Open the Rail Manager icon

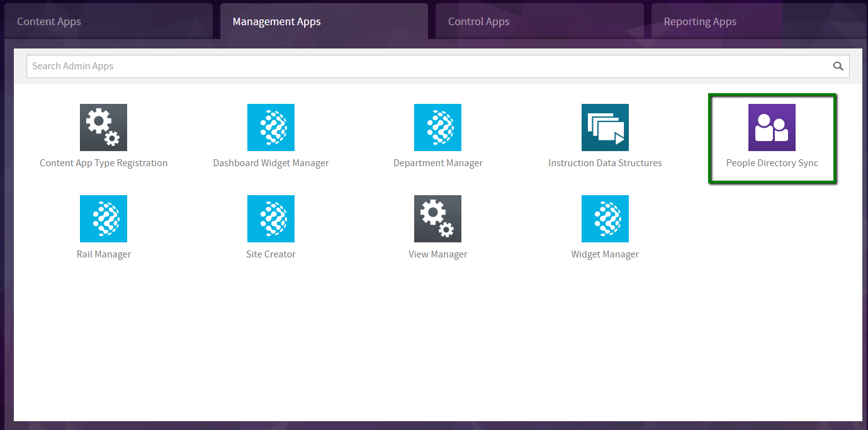tap(103, 218)
